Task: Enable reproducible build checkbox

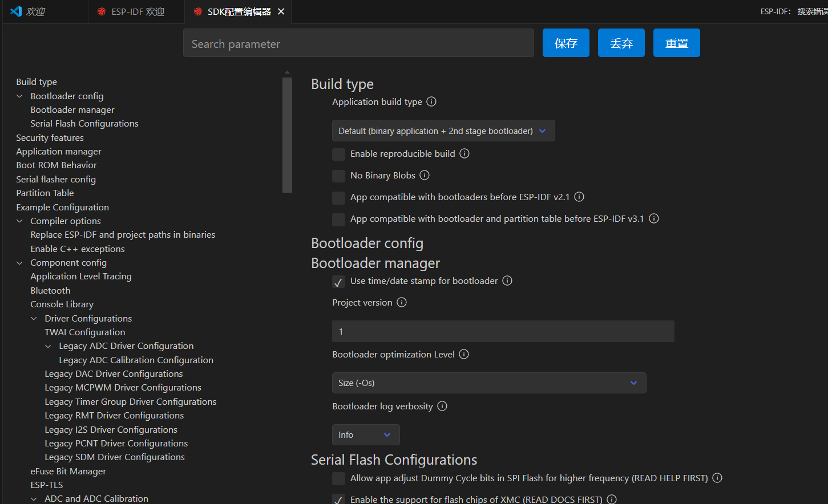Action: [339, 155]
